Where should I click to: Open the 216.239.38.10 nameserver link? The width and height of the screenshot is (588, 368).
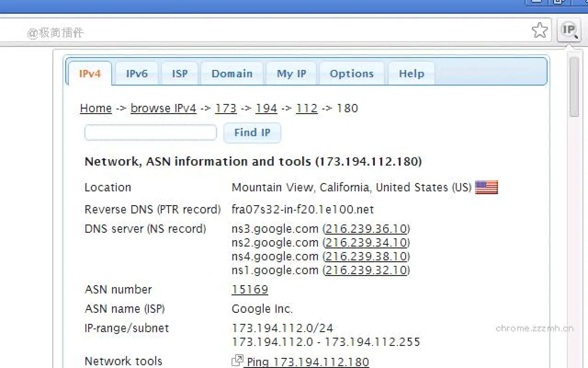(366, 256)
